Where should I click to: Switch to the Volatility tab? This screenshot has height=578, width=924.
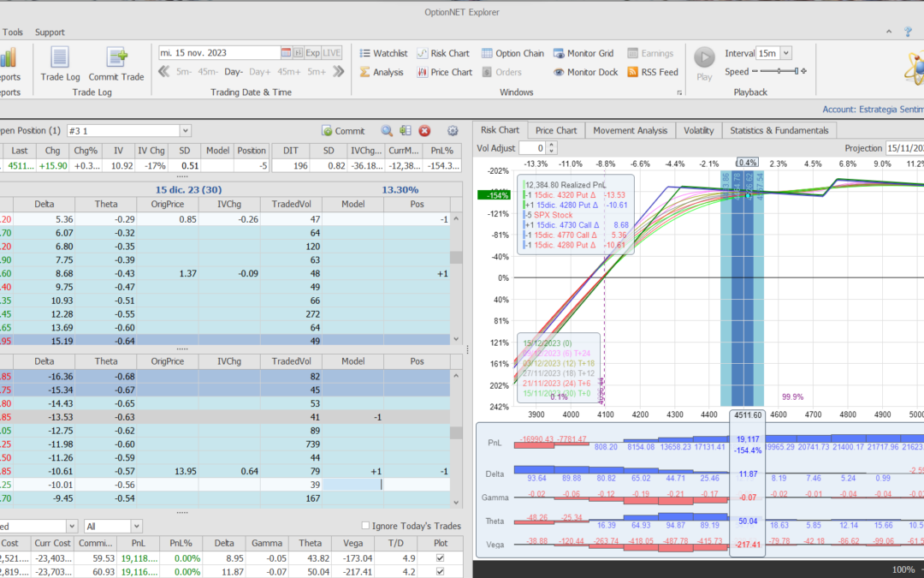698,130
